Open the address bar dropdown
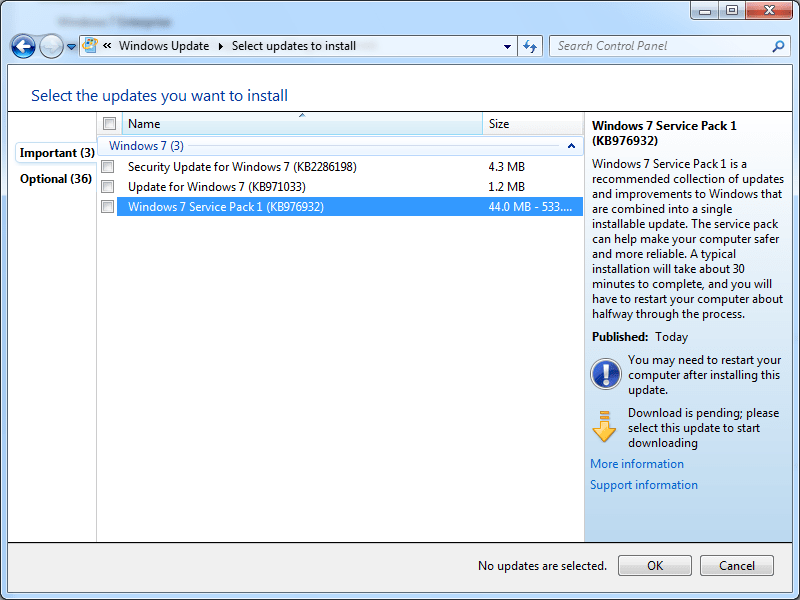The width and height of the screenshot is (800, 600). tap(505, 46)
